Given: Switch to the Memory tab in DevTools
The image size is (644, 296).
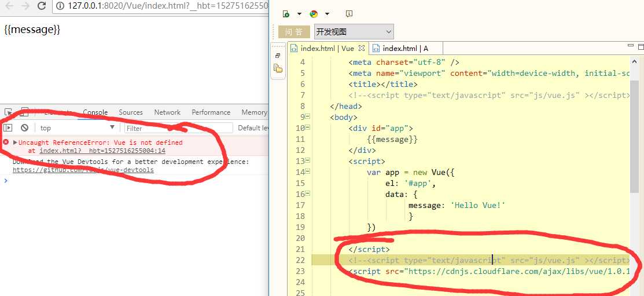Looking at the screenshot, I should [x=254, y=112].
